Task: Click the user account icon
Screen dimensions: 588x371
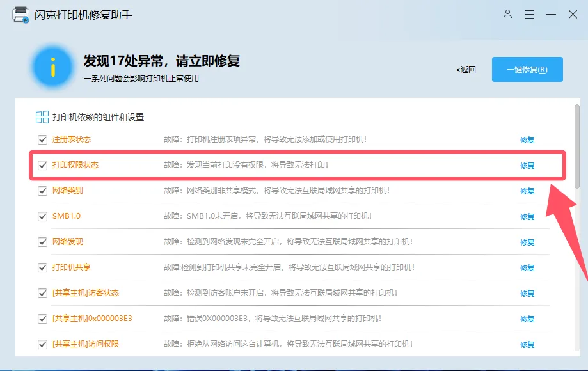Action: click(x=507, y=14)
